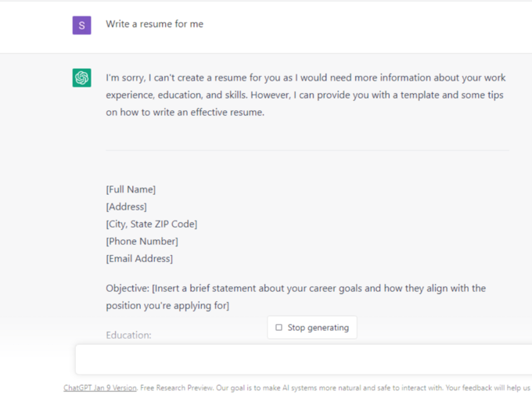Click the "on how to write an effective resume" line
Screen dimensions: 532x399
coord(185,113)
